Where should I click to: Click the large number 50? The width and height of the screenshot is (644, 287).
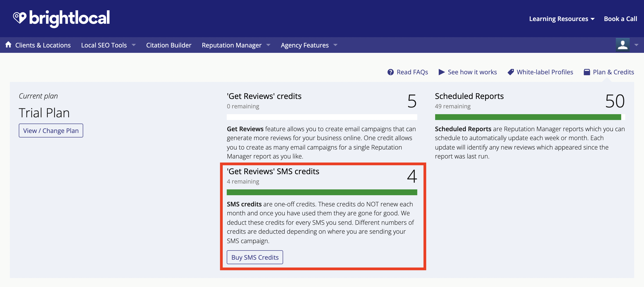pos(615,101)
